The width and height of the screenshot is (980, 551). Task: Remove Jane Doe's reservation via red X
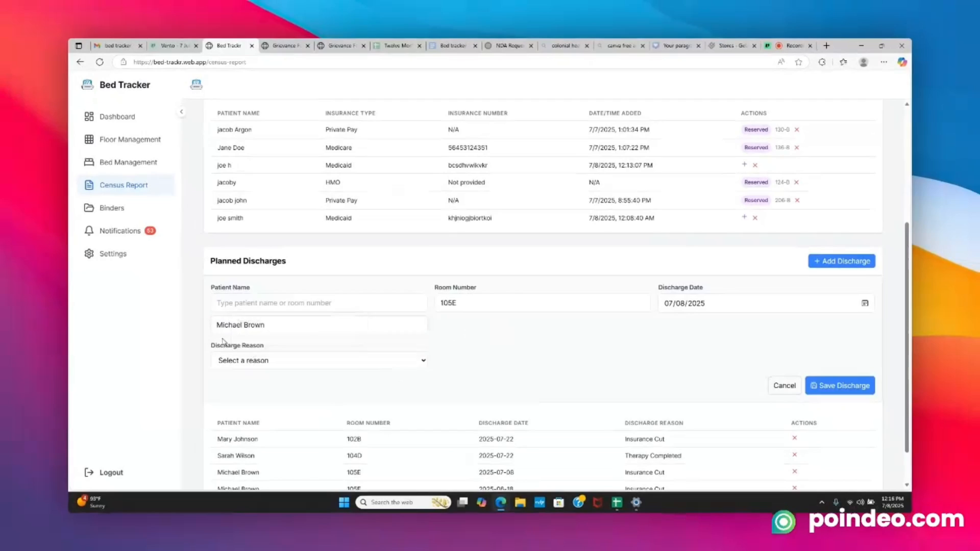pyautogui.click(x=796, y=147)
